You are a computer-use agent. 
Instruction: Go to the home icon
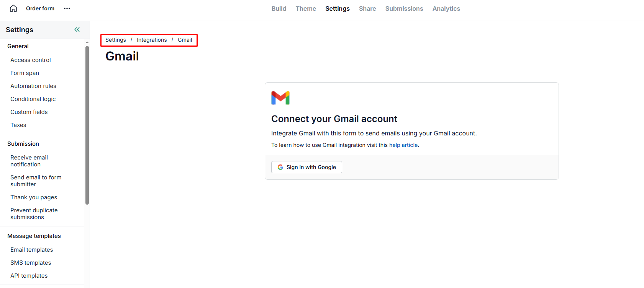tap(13, 8)
